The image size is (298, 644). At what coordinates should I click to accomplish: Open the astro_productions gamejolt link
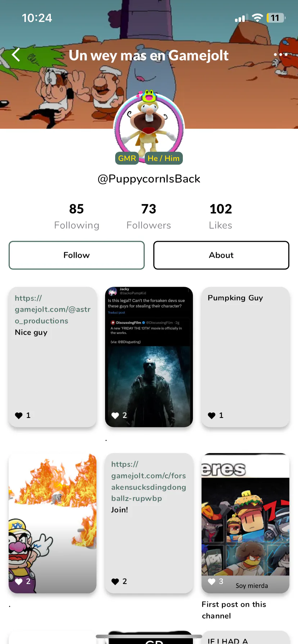click(x=53, y=309)
